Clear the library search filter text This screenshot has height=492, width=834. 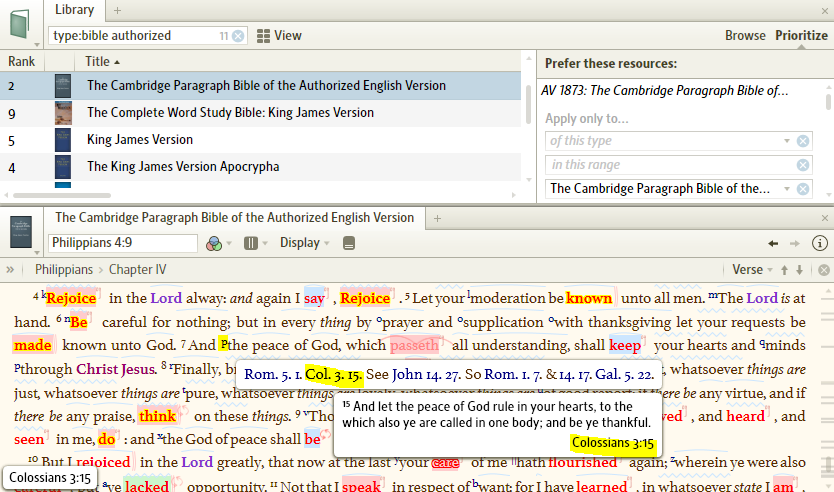pos(238,36)
